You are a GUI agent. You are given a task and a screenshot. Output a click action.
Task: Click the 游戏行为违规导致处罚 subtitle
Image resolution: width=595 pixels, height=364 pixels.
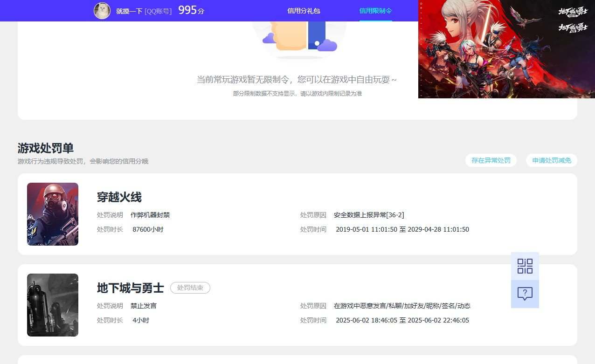tap(83, 161)
